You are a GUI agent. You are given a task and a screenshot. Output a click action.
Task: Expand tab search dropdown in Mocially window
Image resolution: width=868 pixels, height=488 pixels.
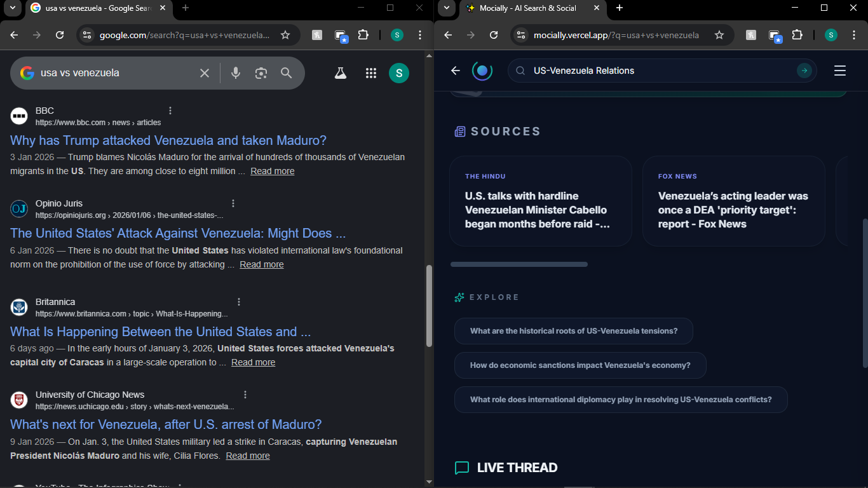click(x=447, y=8)
